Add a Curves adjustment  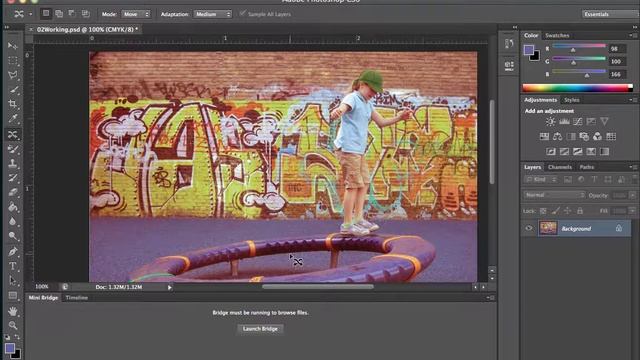578,121
